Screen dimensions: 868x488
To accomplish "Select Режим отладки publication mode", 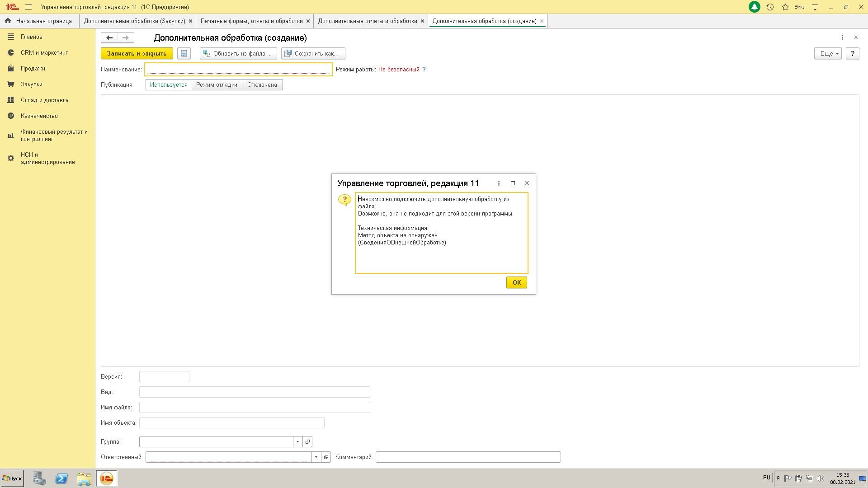I will pyautogui.click(x=217, y=84).
